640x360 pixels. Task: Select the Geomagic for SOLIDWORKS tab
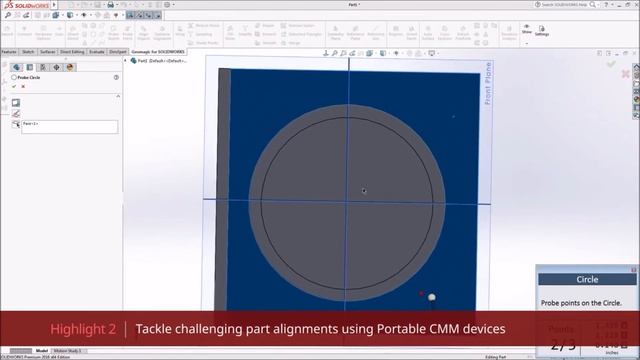(x=158, y=52)
